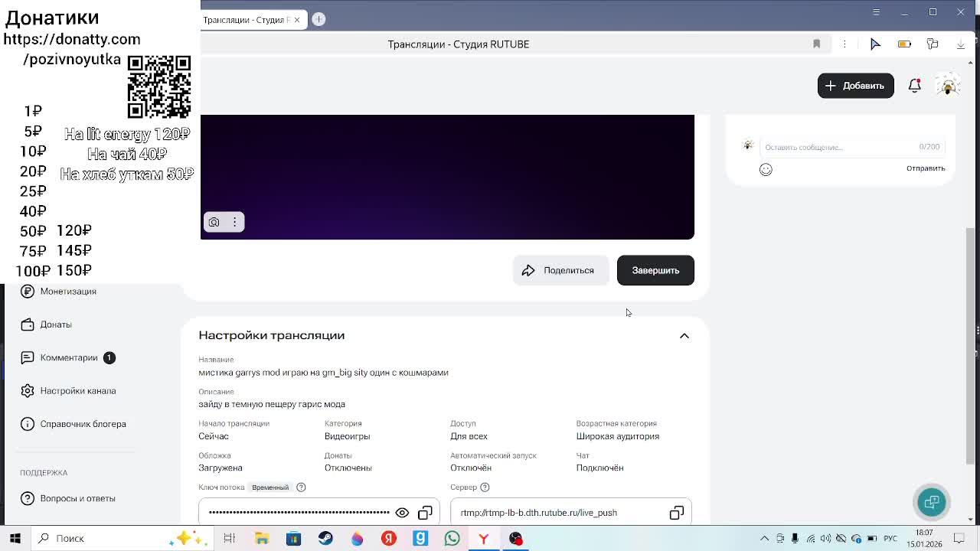Open File Explorer from the taskbar
The width and height of the screenshot is (980, 551).
(x=262, y=538)
